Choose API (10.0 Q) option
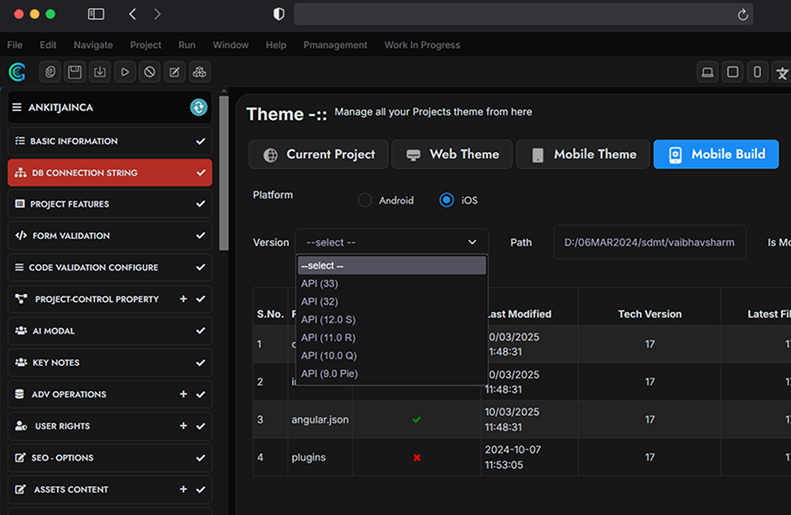 tap(391, 356)
